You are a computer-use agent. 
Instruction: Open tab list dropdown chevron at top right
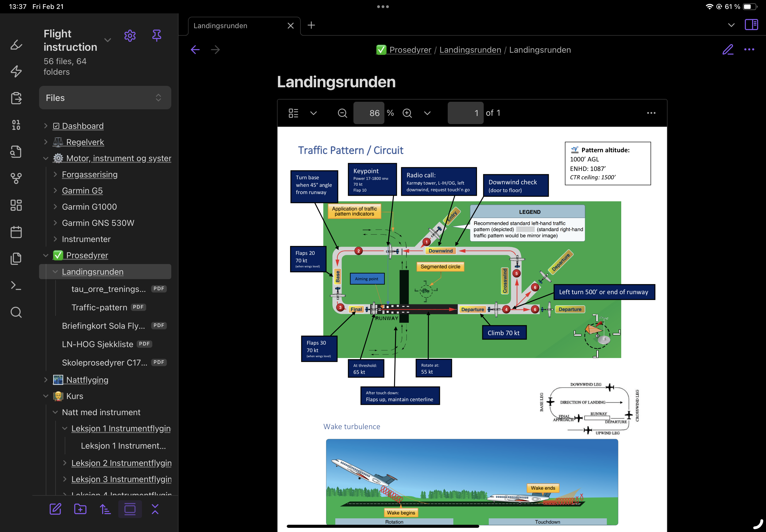pyautogui.click(x=731, y=25)
